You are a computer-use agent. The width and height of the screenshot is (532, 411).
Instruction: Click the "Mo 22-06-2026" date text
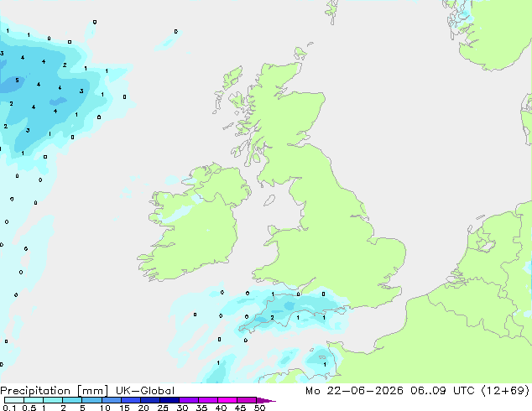click(354, 391)
